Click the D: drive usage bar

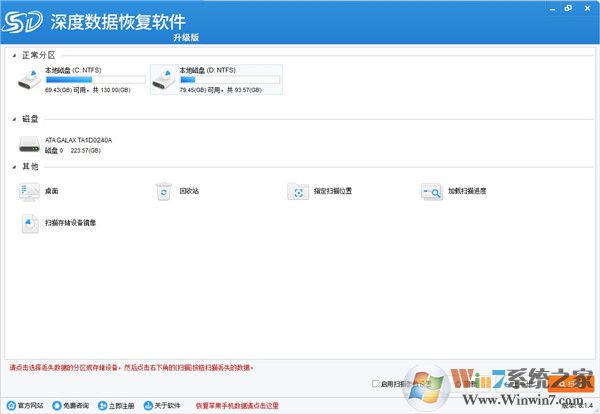point(229,79)
